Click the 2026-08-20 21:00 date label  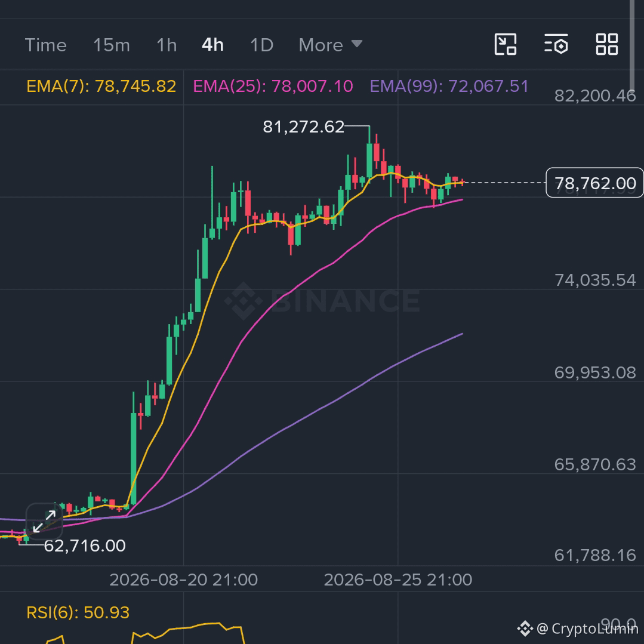click(184, 580)
